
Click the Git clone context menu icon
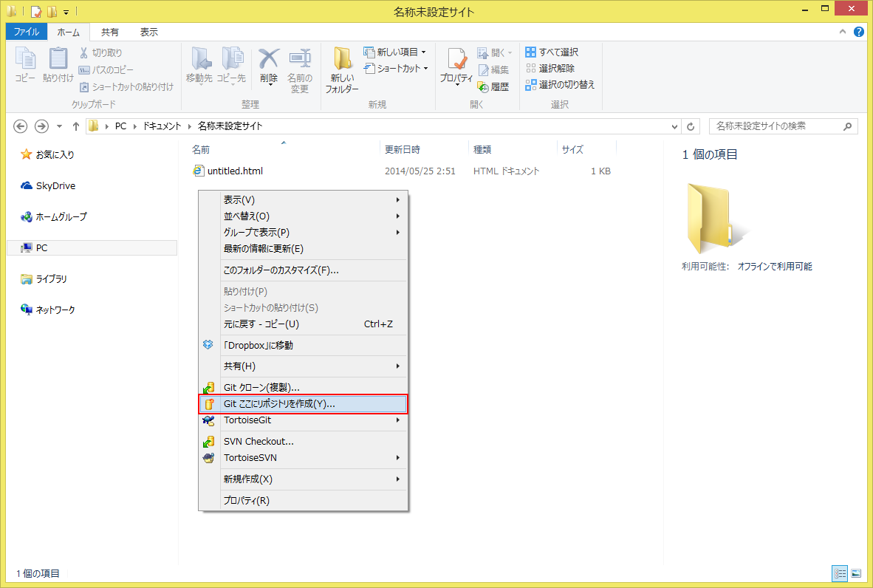click(208, 388)
